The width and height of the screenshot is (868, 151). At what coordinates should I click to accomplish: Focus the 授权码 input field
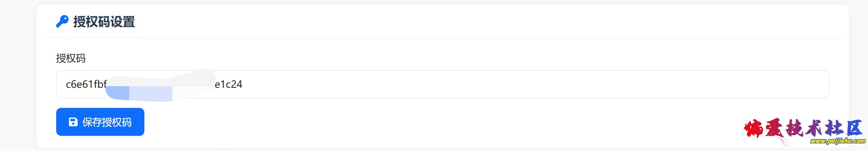pyautogui.click(x=442, y=84)
